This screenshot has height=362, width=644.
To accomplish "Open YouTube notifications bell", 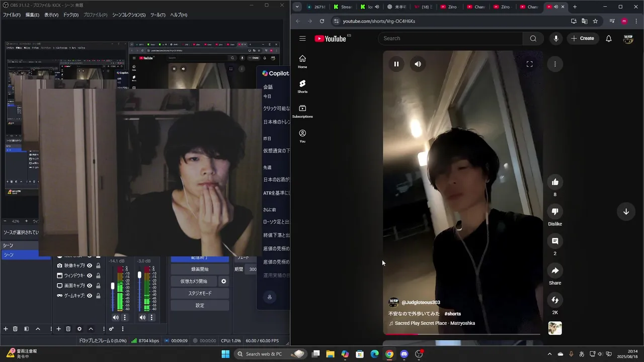I will [x=609, y=38].
